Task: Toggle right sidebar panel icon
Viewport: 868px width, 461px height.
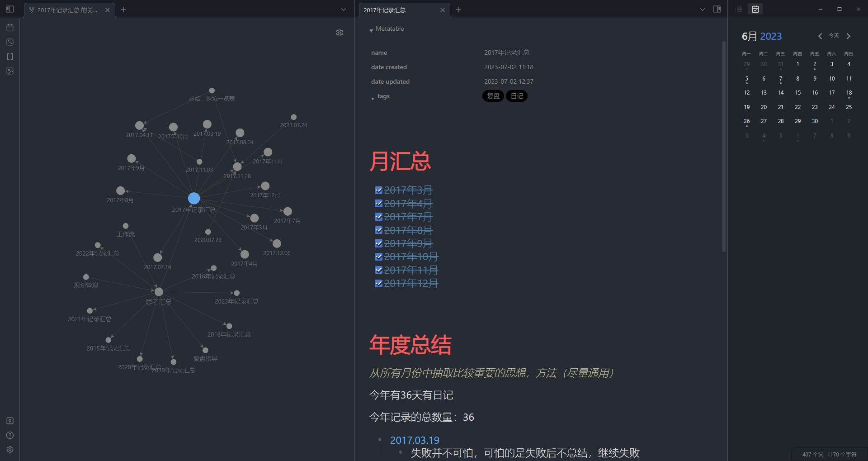Action: click(x=717, y=9)
